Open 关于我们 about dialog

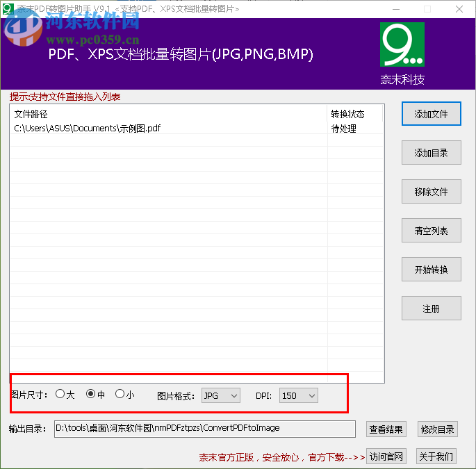pos(436,456)
